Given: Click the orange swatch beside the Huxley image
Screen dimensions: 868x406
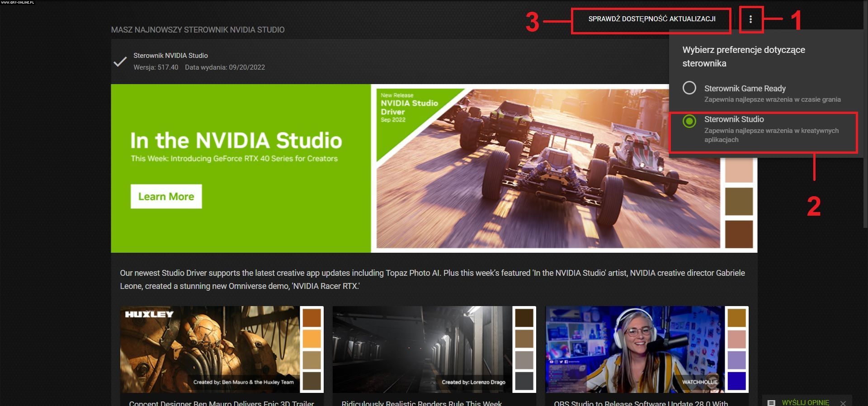Looking at the screenshot, I should 311,339.
